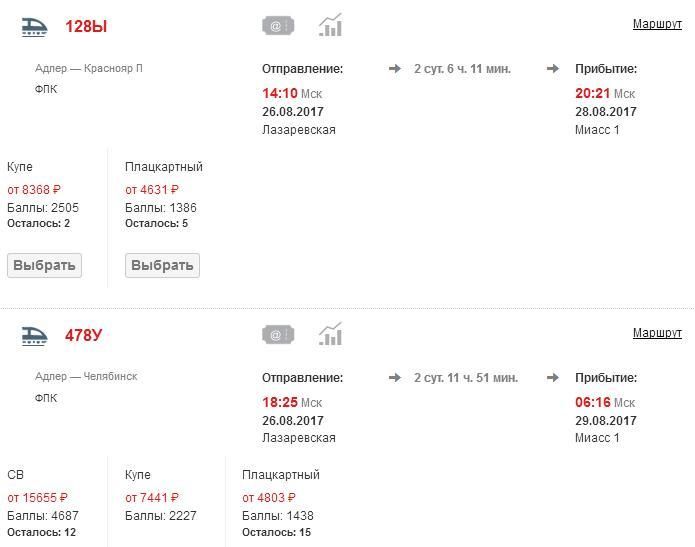
Task: Click train number 128Ы
Action: [x=85, y=27]
